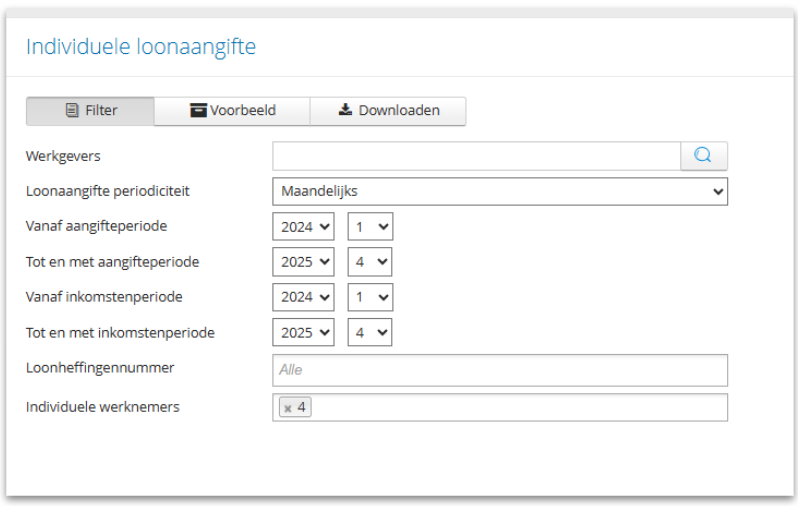Open Vanaf inkomstenperiode period number dropdown
The width and height of the screenshot is (798, 506).
[x=370, y=297]
